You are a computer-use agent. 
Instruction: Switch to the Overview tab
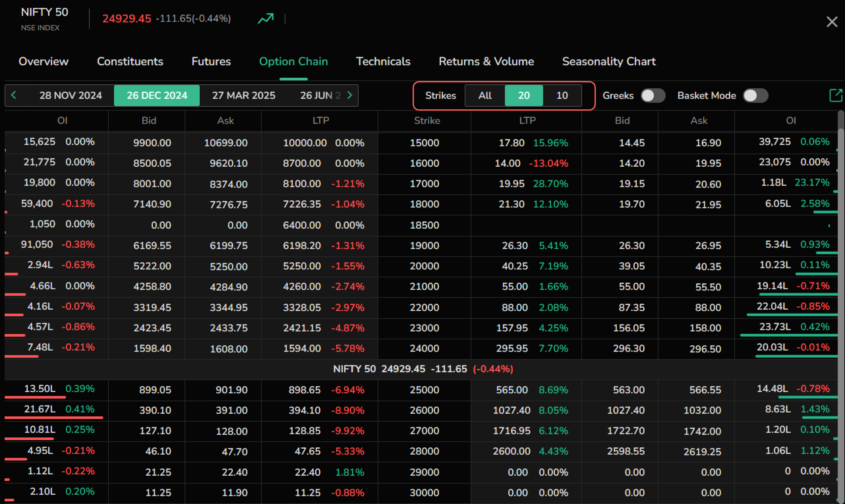pos(44,62)
